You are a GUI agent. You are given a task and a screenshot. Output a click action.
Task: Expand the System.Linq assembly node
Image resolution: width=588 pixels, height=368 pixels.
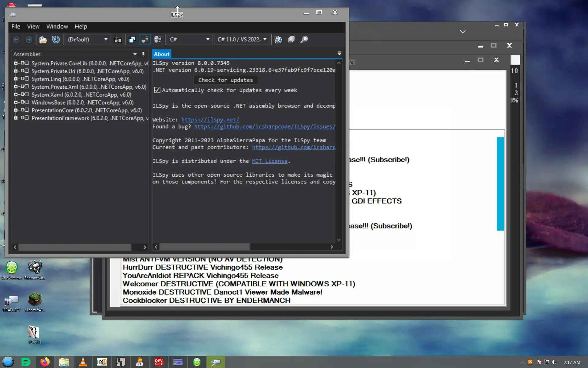(16, 79)
